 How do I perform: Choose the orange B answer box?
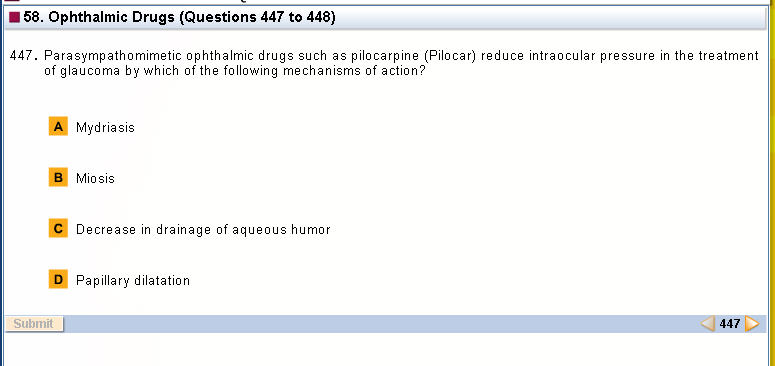(58, 177)
